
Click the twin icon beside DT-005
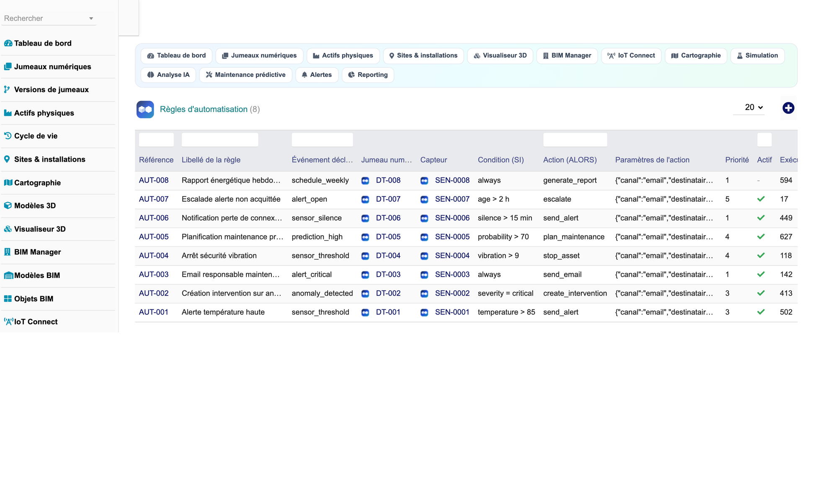tap(365, 237)
